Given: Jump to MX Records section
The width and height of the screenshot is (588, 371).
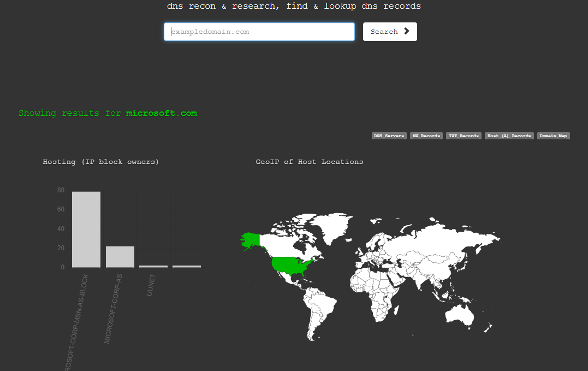Looking at the screenshot, I should click(x=426, y=136).
